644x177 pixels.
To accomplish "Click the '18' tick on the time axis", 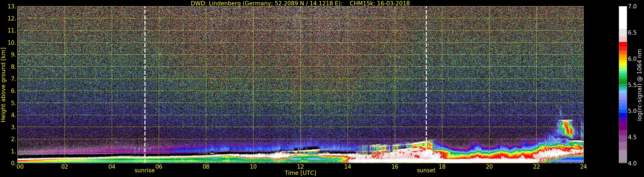I will point(442,167).
